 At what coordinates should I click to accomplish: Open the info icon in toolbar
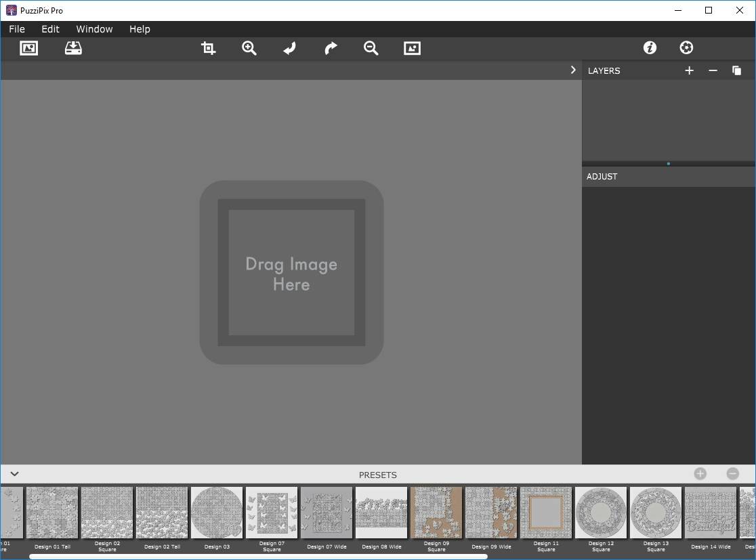650,47
